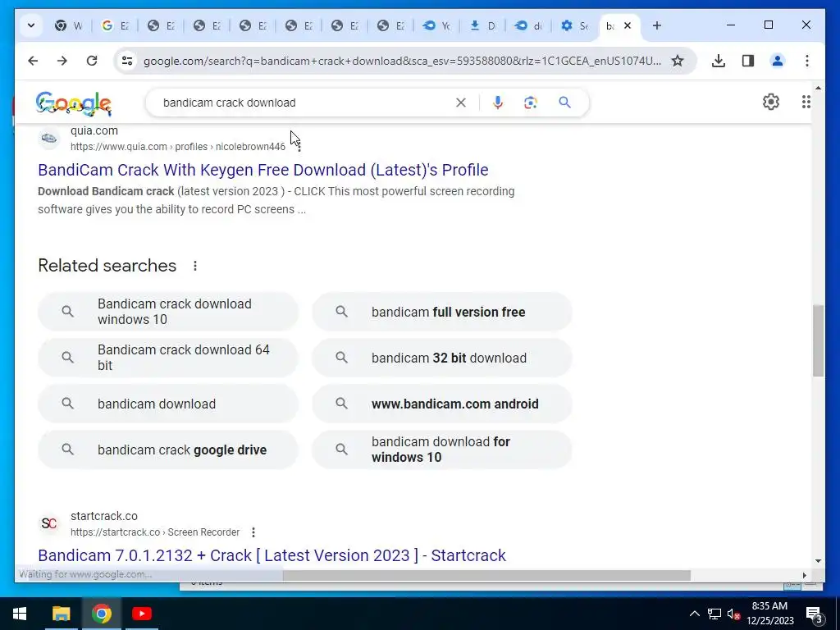Image resolution: width=840 pixels, height=630 pixels.
Task: Click the scroll up arrow
Action: pyautogui.click(x=818, y=87)
